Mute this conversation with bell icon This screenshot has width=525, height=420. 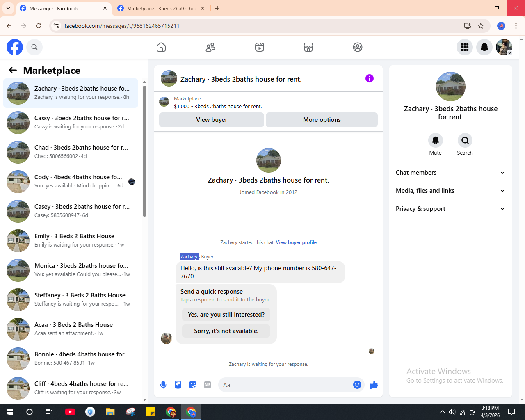point(436,140)
